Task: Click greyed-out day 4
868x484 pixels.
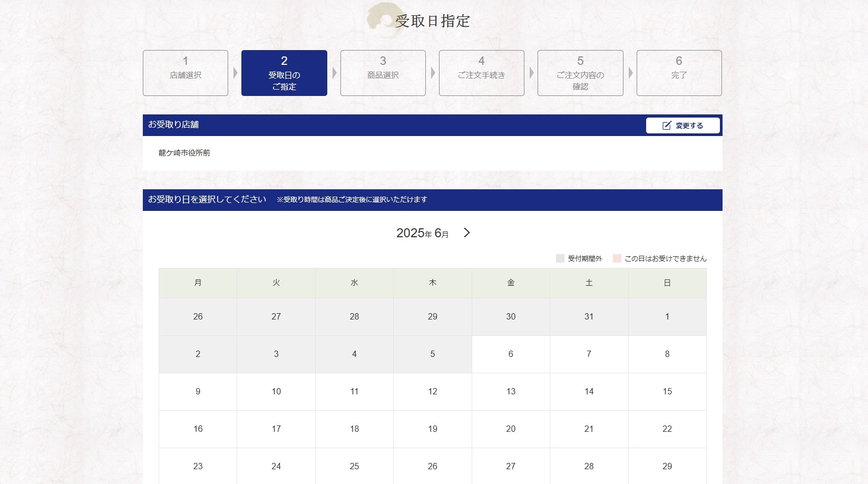Action: tap(354, 354)
